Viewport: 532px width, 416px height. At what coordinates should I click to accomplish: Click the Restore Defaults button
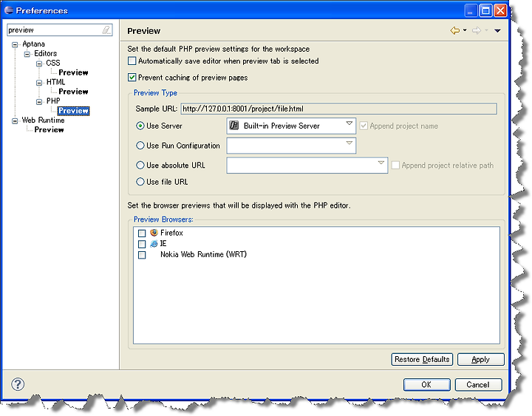[422, 359]
